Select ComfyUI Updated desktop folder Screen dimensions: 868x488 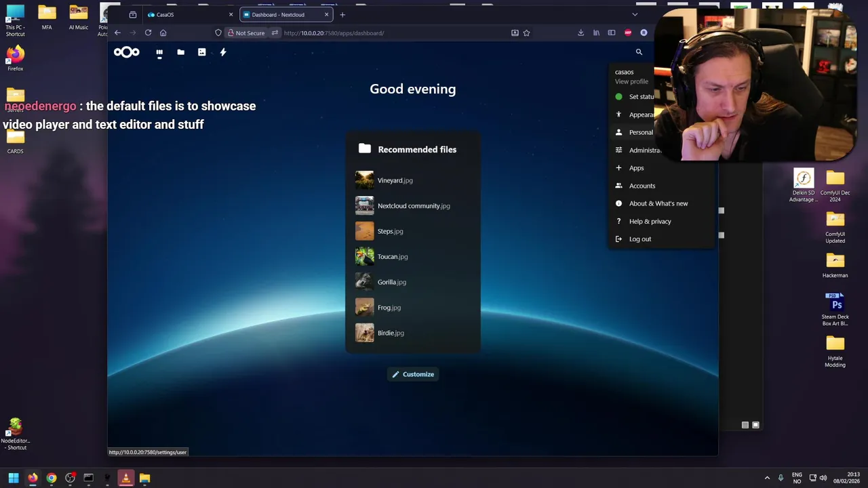(x=835, y=228)
